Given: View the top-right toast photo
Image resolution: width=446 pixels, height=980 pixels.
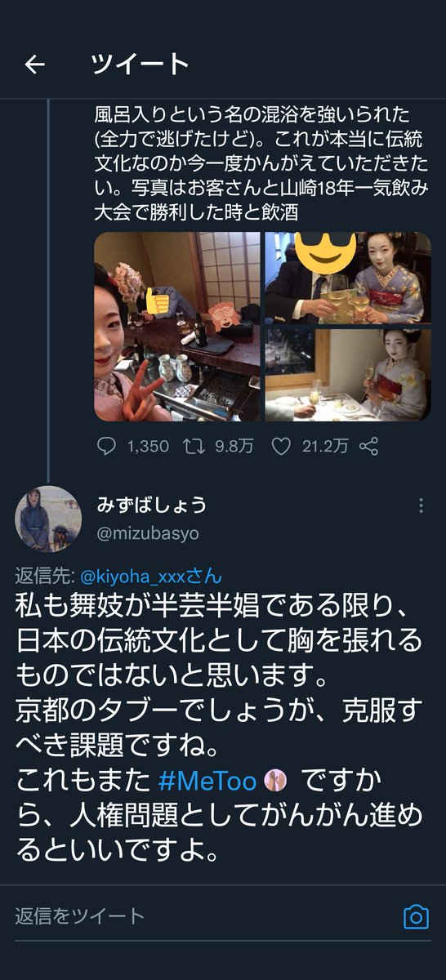Looking at the screenshot, I should tap(347, 278).
